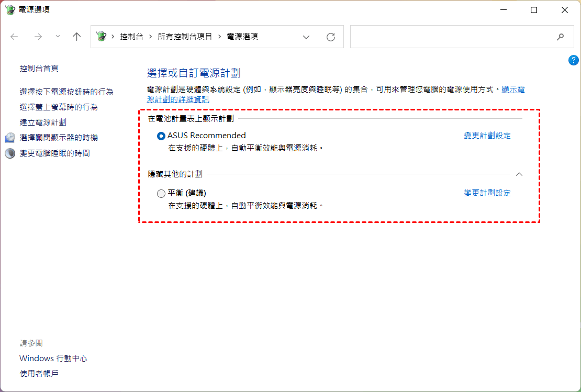Click the blue help question mark icon
581x392 pixels.
click(x=573, y=60)
